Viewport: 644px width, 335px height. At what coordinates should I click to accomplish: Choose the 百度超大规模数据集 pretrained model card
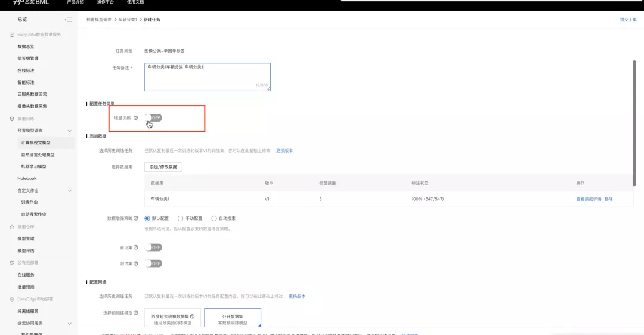coord(172,318)
